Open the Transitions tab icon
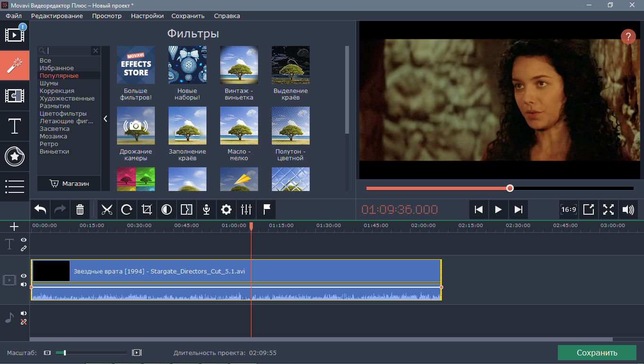The height and width of the screenshot is (364, 644). tap(15, 96)
